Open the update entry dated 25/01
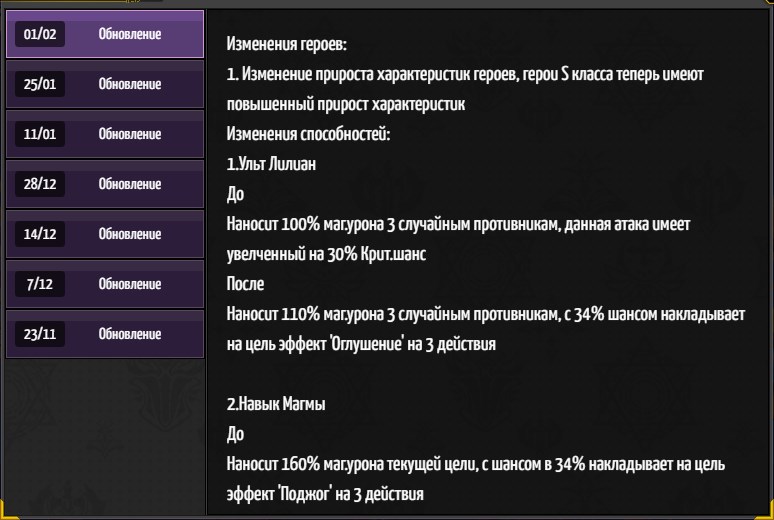Image resolution: width=774 pixels, height=520 pixels. [x=105, y=84]
